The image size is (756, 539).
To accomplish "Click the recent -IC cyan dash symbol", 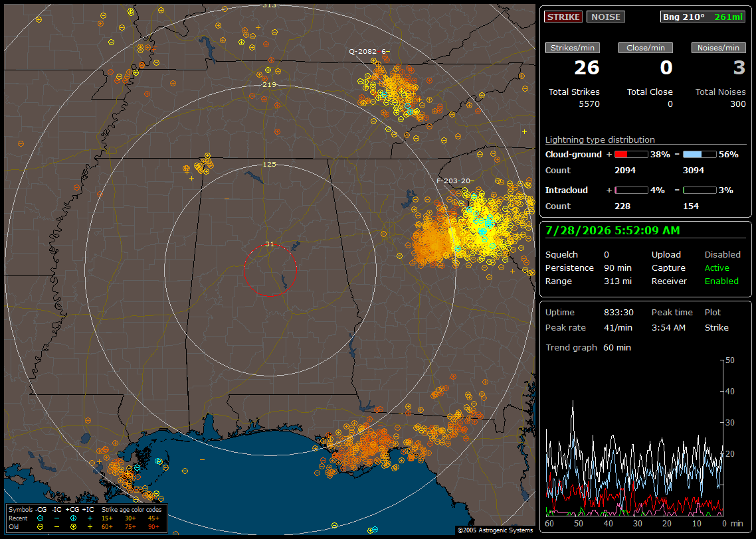I will pyautogui.click(x=57, y=518).
